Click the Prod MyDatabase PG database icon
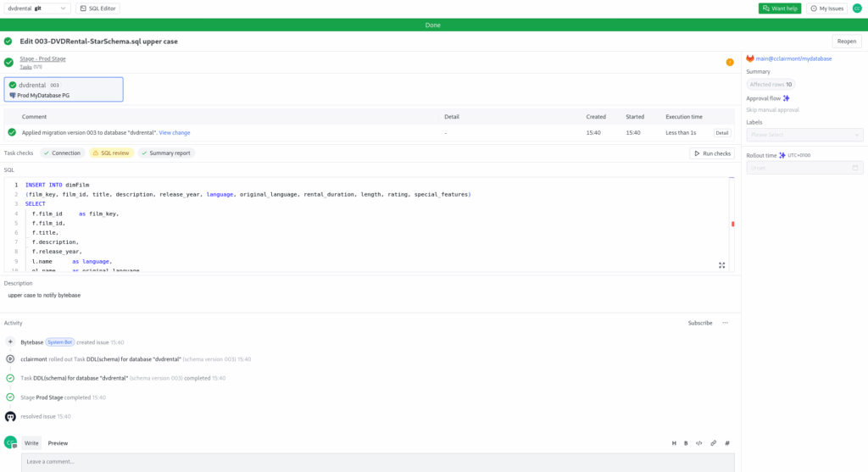Viewport: 868px width, 472px height. click(x=12, y=95)
